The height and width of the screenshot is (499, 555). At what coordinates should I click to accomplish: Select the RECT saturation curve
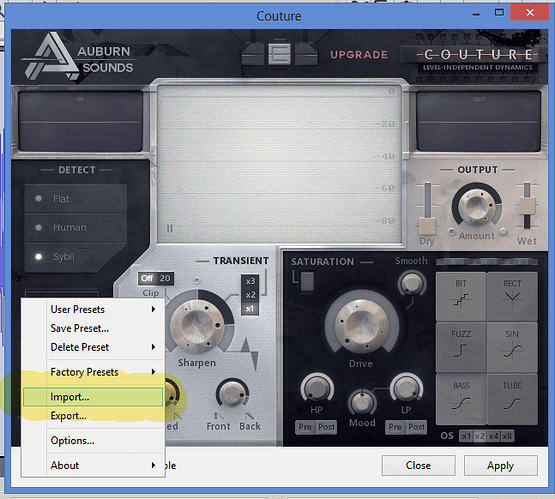pos(512,297)
